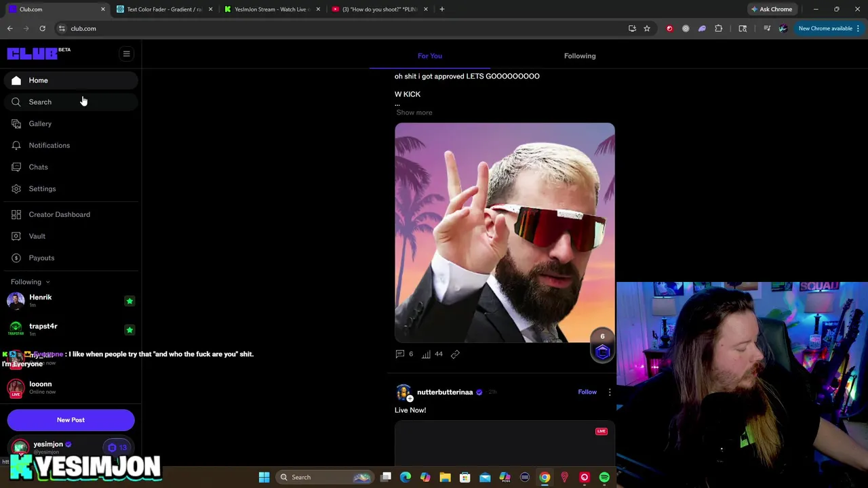Close the YesImJon Stream tab
The height and width of the screenshot is (488, 868).
pyautogui.click(x=318, y=9)
